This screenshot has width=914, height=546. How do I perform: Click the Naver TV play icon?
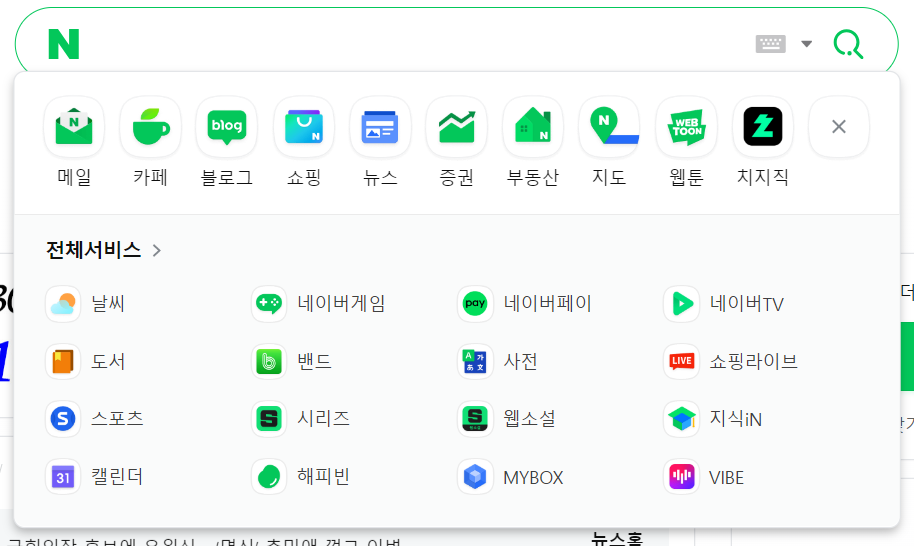[x=681, y=304]
